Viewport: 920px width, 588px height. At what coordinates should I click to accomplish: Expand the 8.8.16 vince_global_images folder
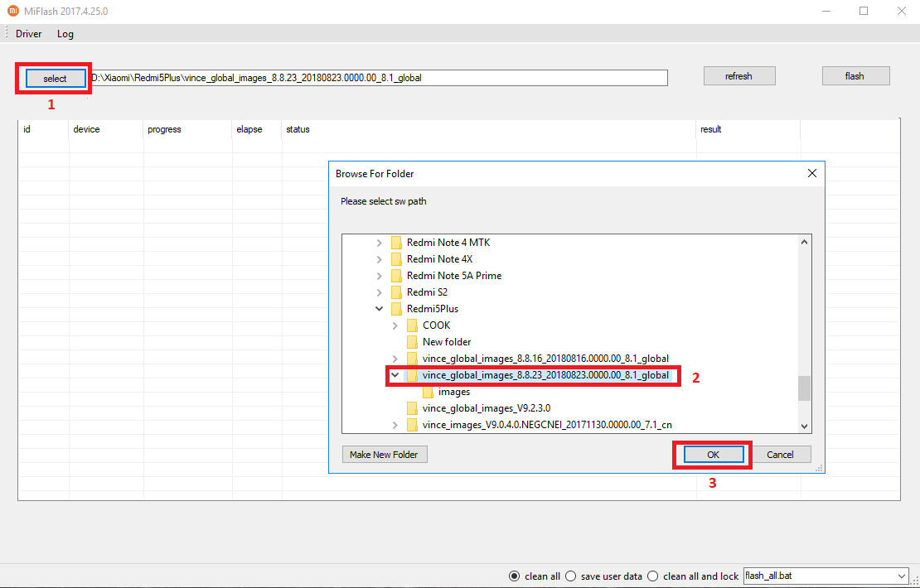[x=395, y=359]
